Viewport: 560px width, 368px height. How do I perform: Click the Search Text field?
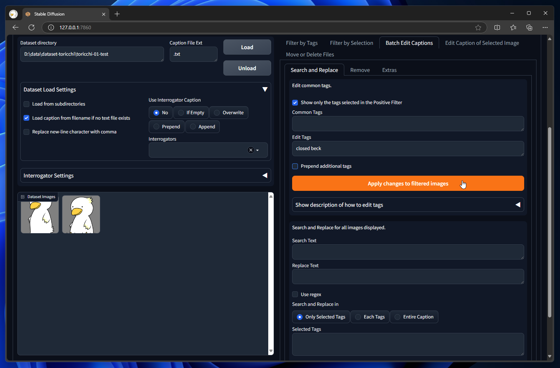[x=408, y=252]
